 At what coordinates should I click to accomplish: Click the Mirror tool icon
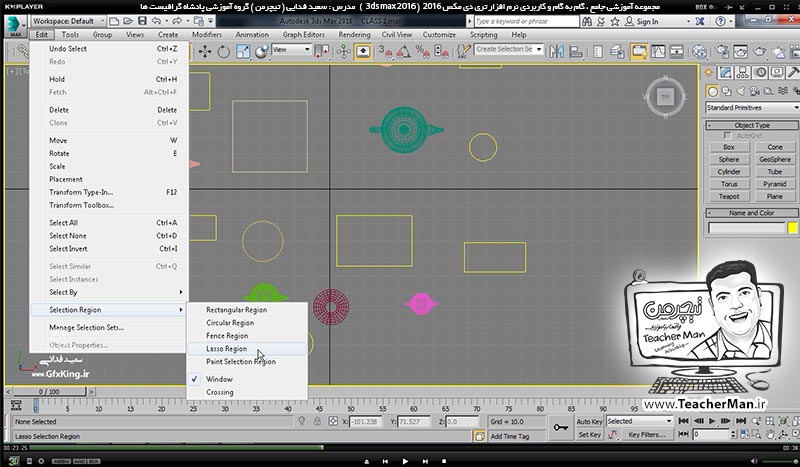click(x=557, y=52)
